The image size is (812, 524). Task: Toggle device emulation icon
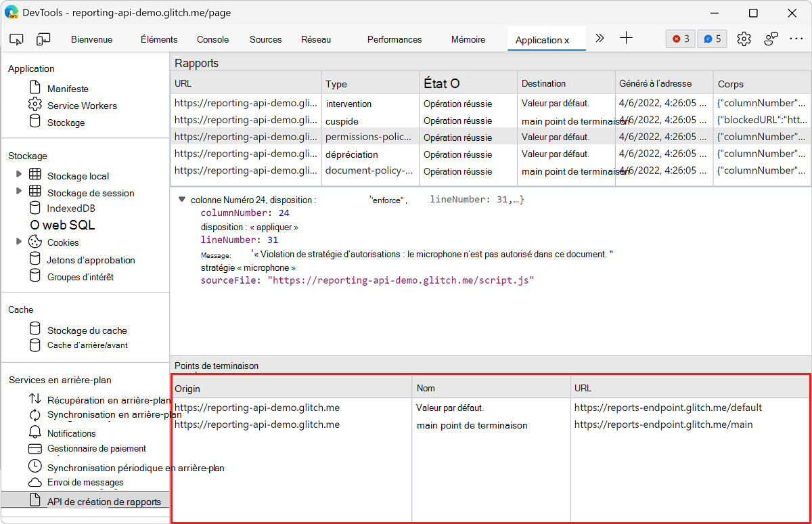click(x=43, y=39)
